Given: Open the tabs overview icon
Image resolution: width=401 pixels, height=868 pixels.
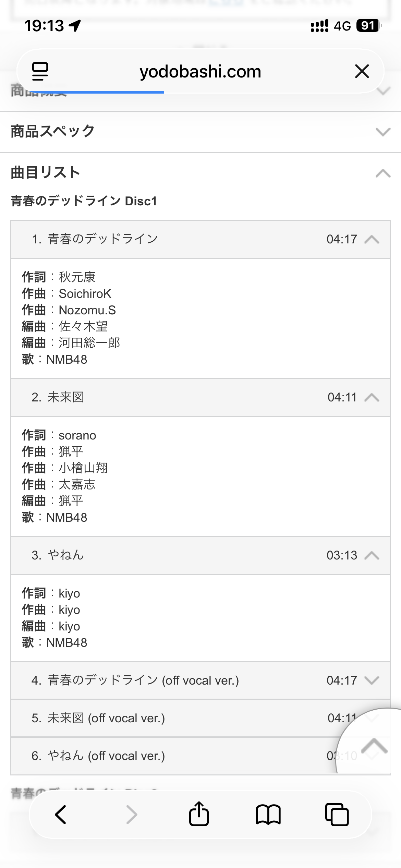Looking at the screenshot, I should click(337, 815).
